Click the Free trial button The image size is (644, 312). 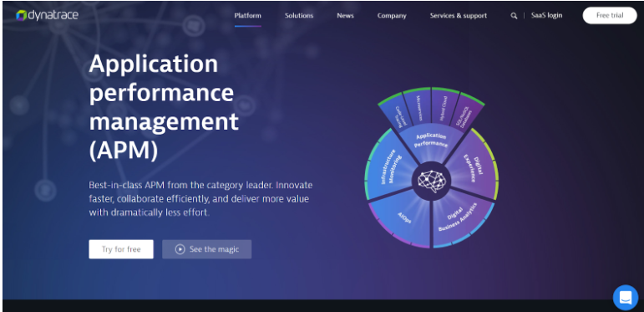coord(610,16)
